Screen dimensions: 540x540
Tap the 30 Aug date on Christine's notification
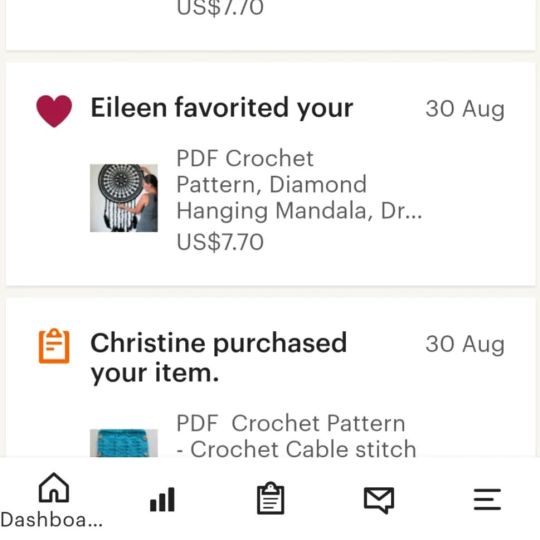(x=465, y=344)
